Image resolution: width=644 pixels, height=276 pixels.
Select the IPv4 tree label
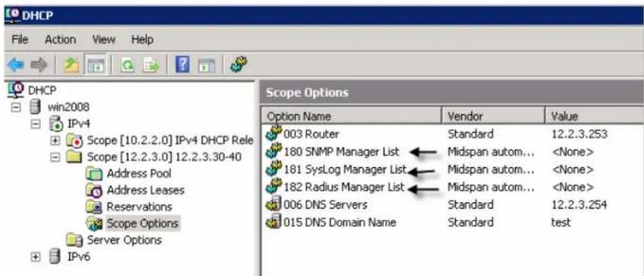point(78,123)
